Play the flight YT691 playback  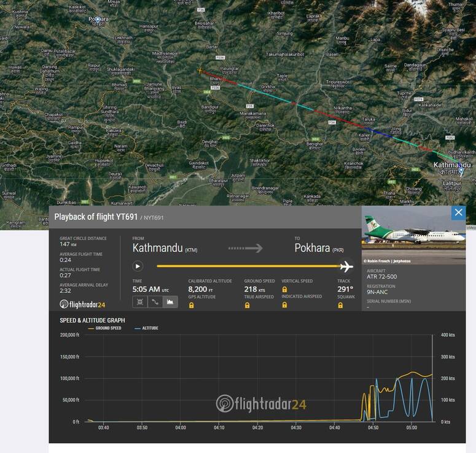coord(138,266)
